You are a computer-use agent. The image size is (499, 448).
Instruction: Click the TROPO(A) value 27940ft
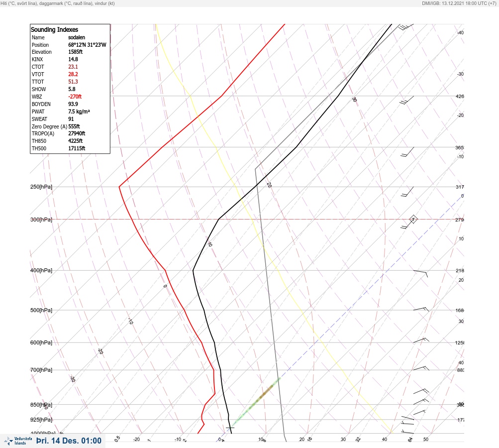[77, 133]
